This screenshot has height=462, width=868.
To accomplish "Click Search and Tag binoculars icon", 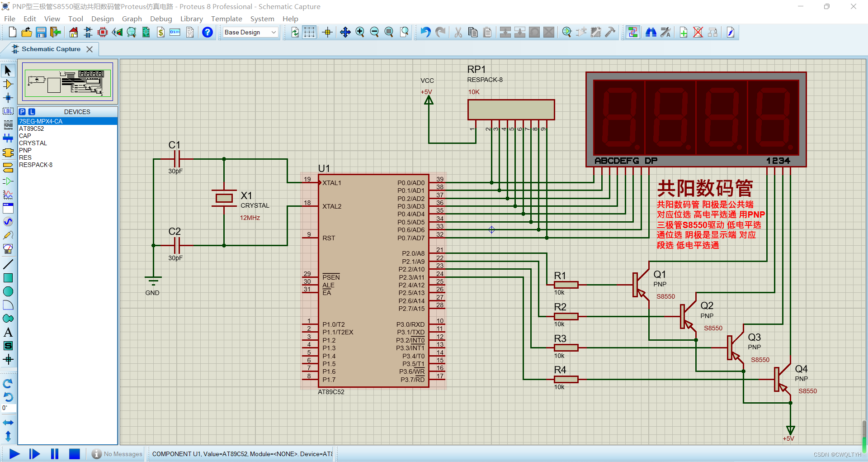I will pyautogui.click(x=651, y=32).
